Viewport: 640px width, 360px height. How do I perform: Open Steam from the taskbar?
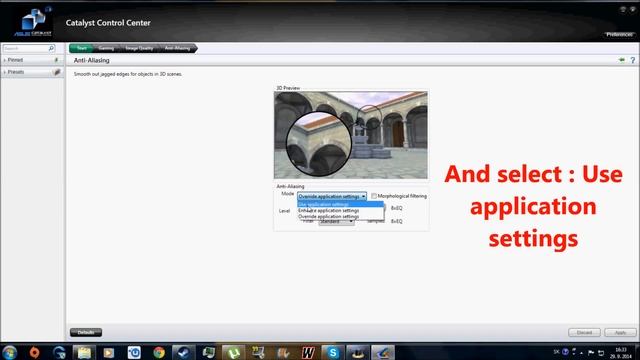184,352
